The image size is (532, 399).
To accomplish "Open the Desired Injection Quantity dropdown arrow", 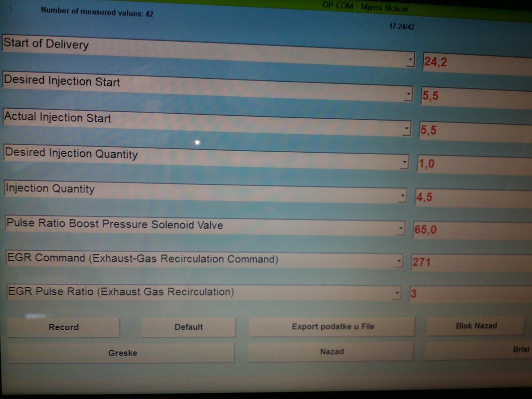I will point(404,162).
